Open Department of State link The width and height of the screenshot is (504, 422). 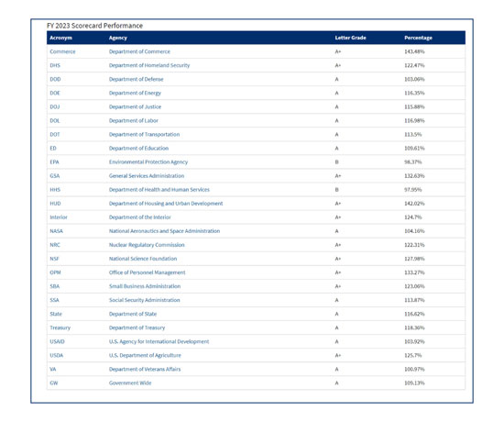pos(133,315)
